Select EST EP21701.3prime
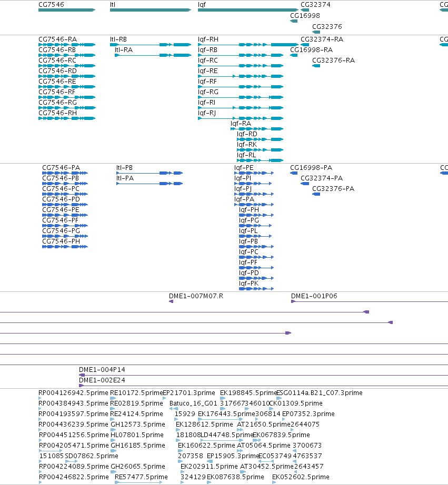This screenshot has height=485, width=448. pos(164,398)
